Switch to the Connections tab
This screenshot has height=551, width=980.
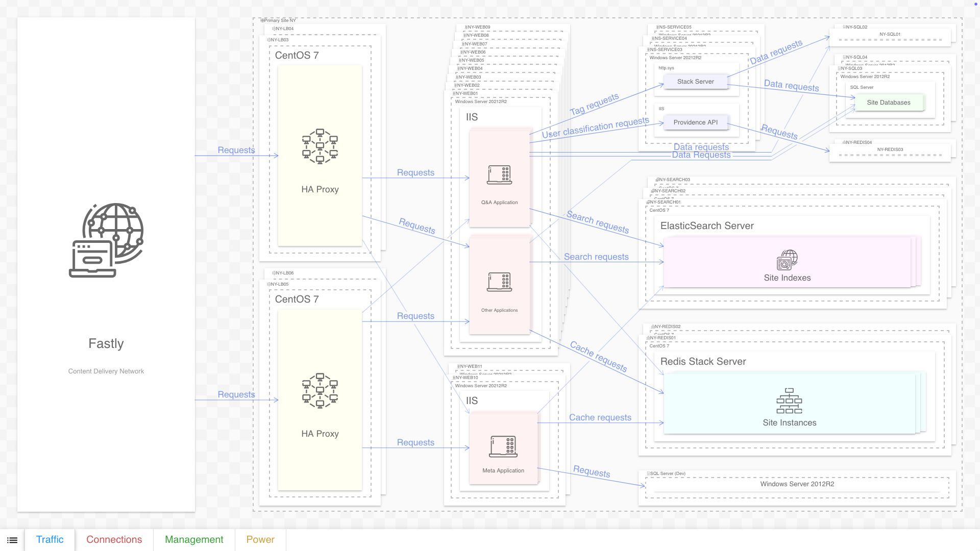(x=114, y=540)
